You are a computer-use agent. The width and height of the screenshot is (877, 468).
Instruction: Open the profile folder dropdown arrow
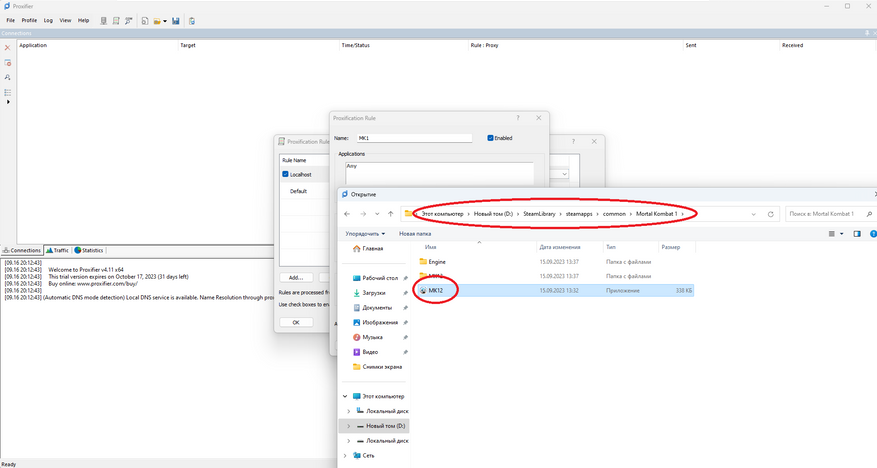point(165,21)
